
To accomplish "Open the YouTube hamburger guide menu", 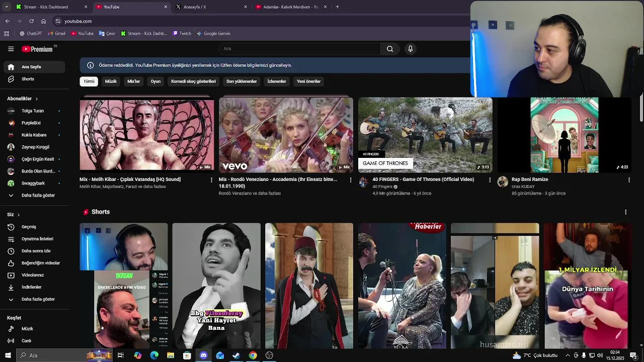I will point(11,49).
